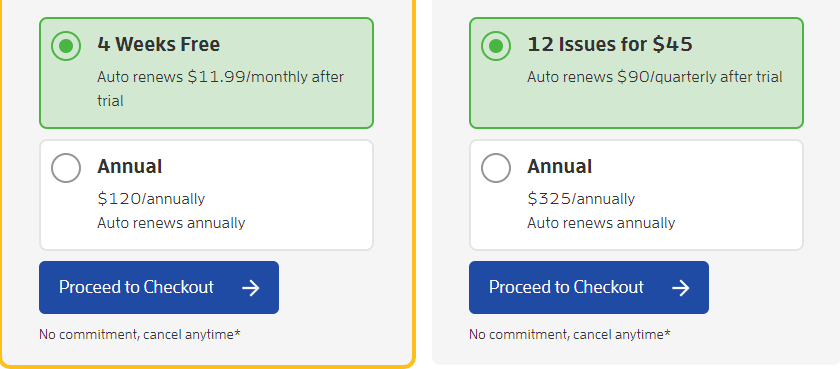Click 'Auto renews annually' under $120/annually
This screenshot has width=840, height=369.
click(171, 223)
